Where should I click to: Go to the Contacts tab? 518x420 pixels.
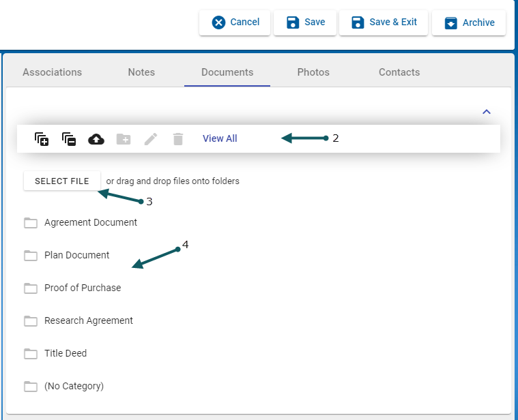399,72
